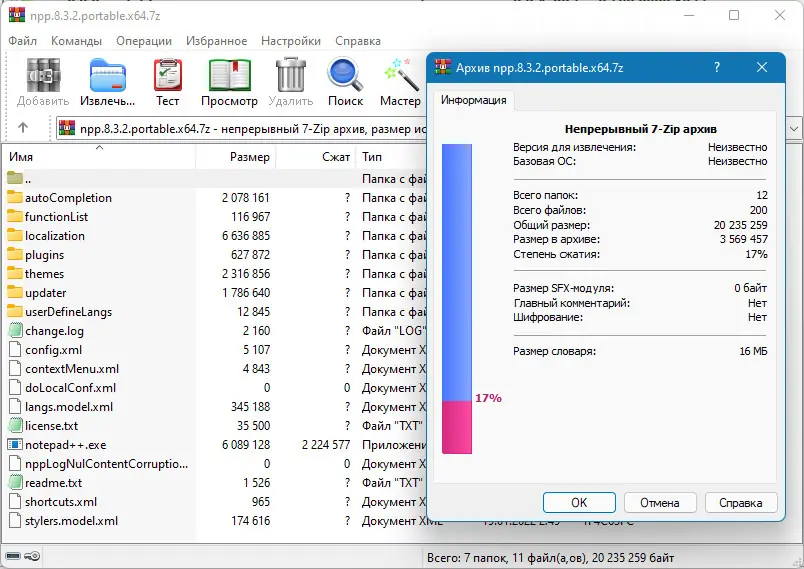Image resolution: width=804 pixels, height=569 pixels.
Task: Click the plugins folder icon
Action: coord(15,254)
